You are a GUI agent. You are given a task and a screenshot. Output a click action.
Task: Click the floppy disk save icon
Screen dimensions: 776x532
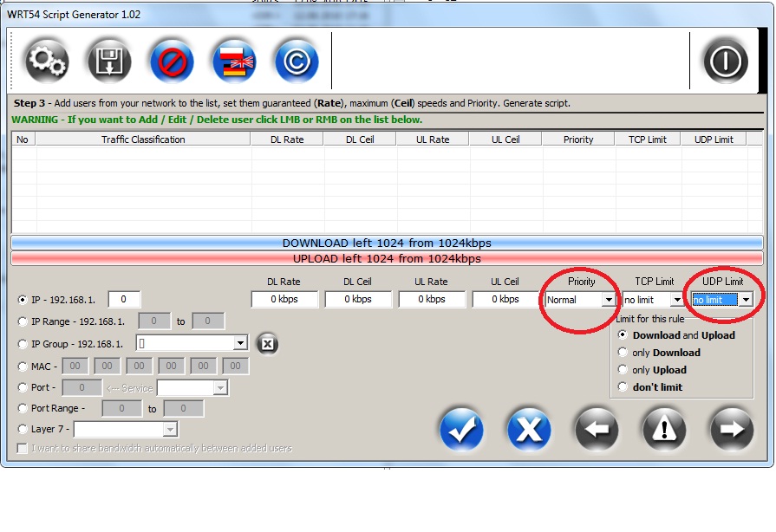[109, 62]
